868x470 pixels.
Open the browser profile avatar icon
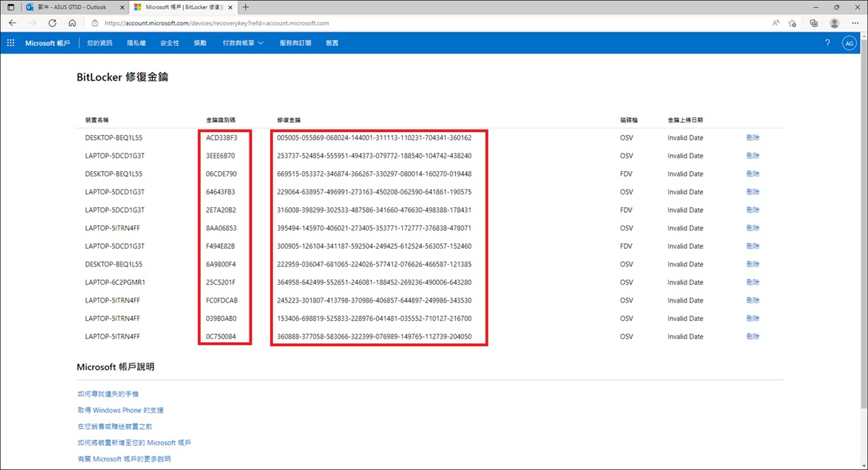[835, 23]
